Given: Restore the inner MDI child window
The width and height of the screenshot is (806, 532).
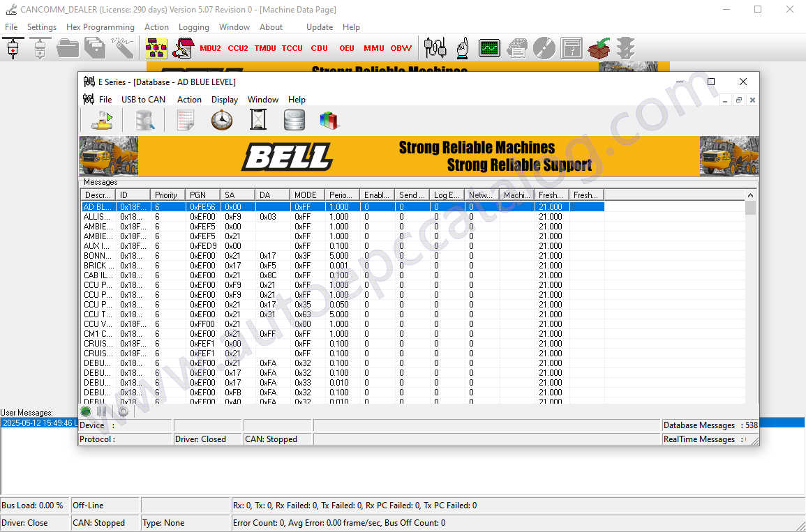Looking at the screenshot, I should (739, 100).
